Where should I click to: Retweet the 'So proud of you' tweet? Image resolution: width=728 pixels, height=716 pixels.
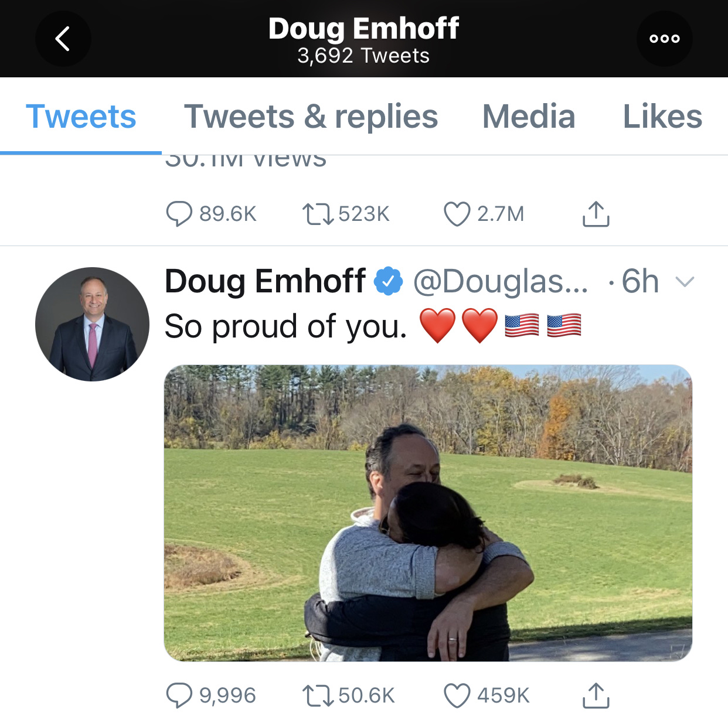pyautogui.click(x=318, y=695)
